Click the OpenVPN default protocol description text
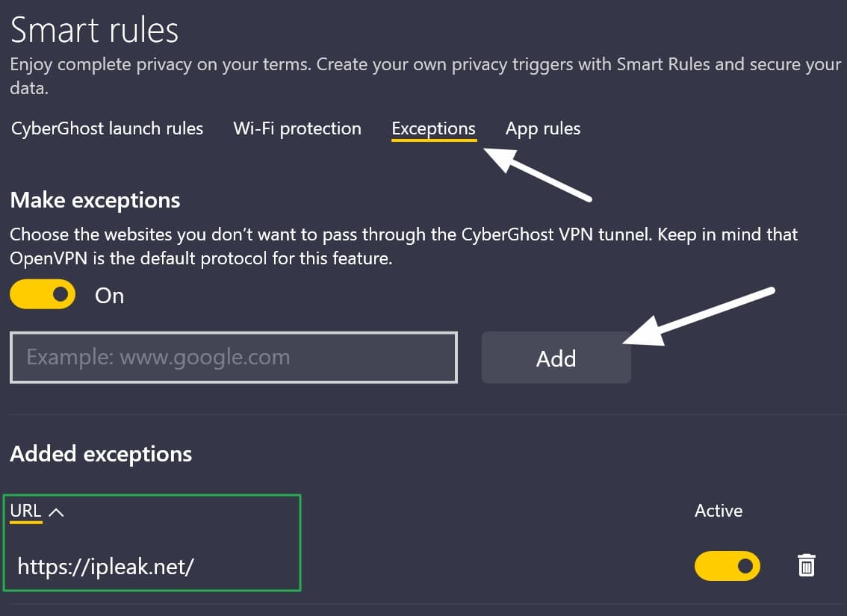Screen dimensions: 847x616 tap(404, 246)
